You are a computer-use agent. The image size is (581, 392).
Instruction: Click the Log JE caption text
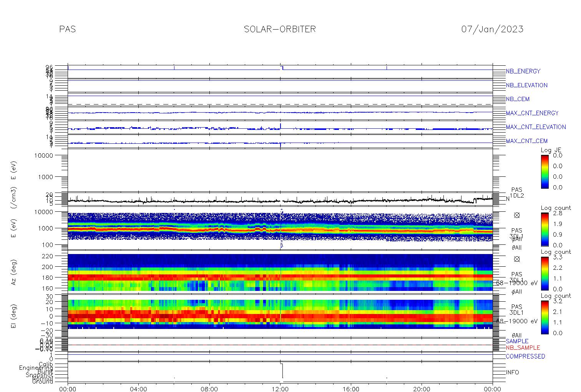pyautogui.click(x=551, y=150)
